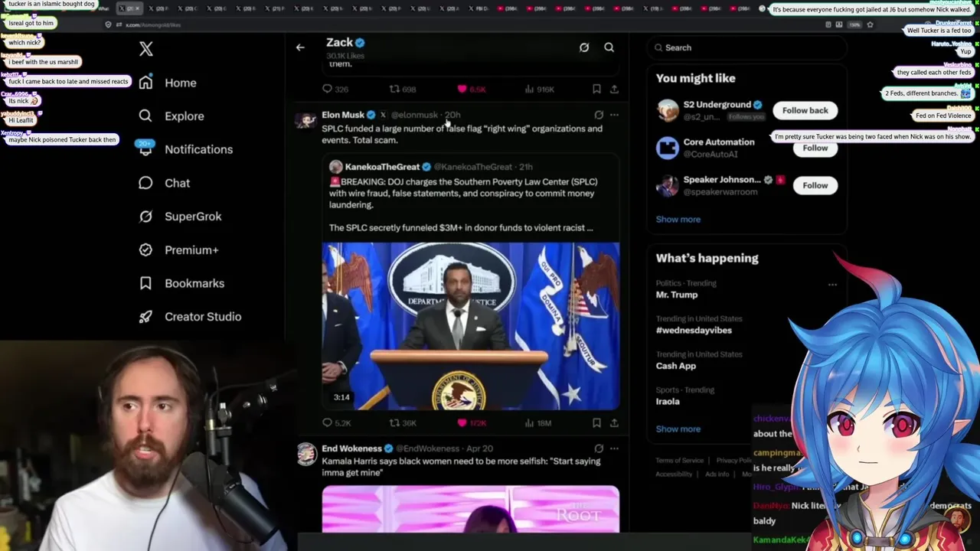Screen dimensions: 980x551
Task: Toggle bookmark on Elon Musk post
Action: 596,422
